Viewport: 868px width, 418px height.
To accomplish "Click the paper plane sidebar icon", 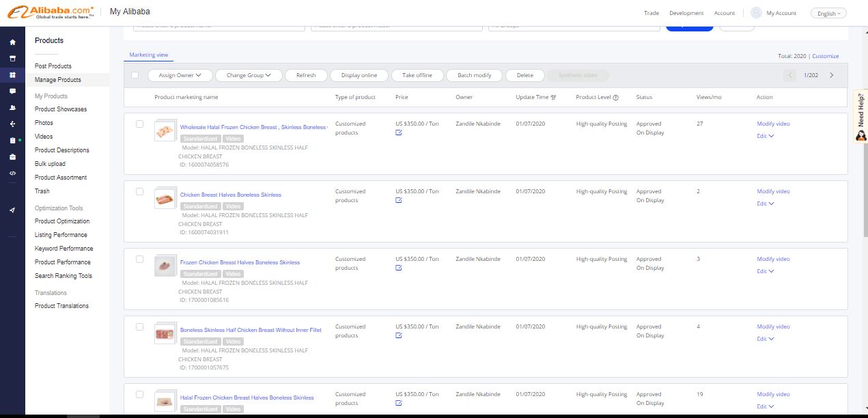I will 12,210.
